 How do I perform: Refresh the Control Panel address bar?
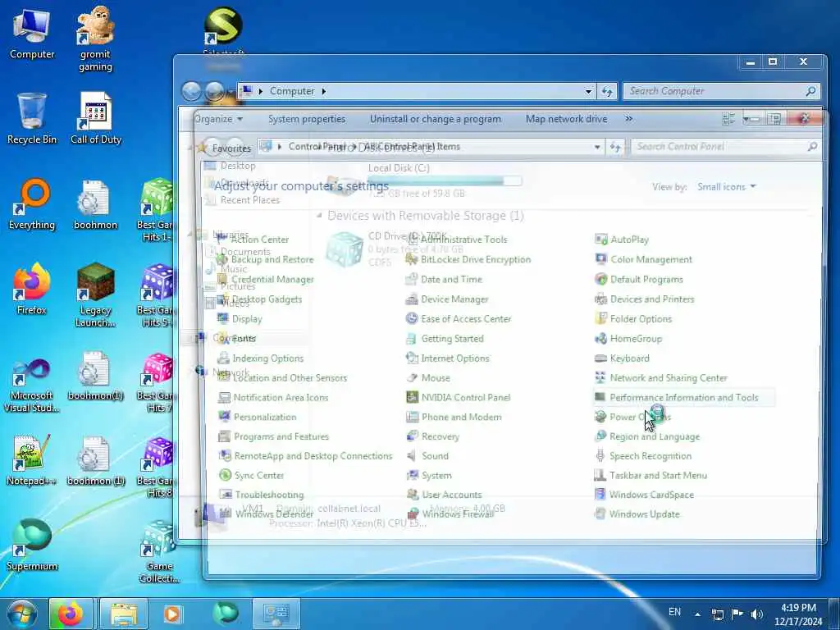(x=615, y=147)
